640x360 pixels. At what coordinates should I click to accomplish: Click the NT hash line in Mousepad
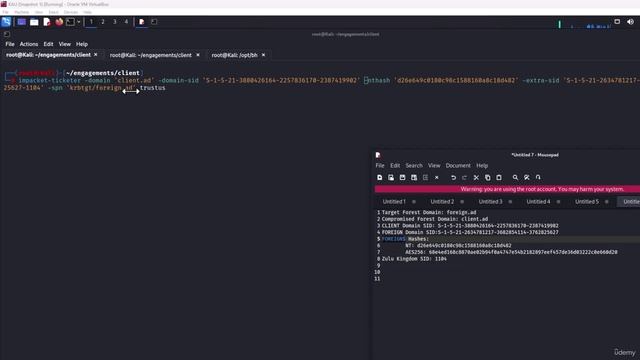coord(458,246)
